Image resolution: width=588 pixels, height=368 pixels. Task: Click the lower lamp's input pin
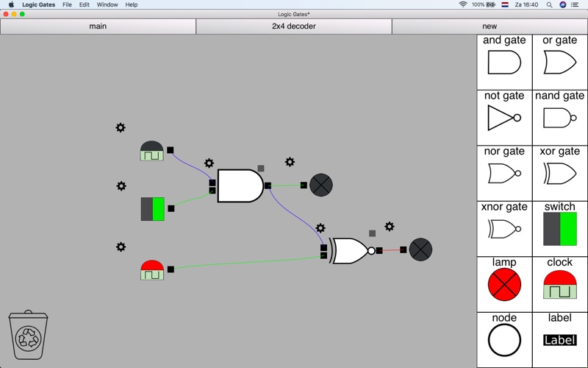[x=403, y=250]
